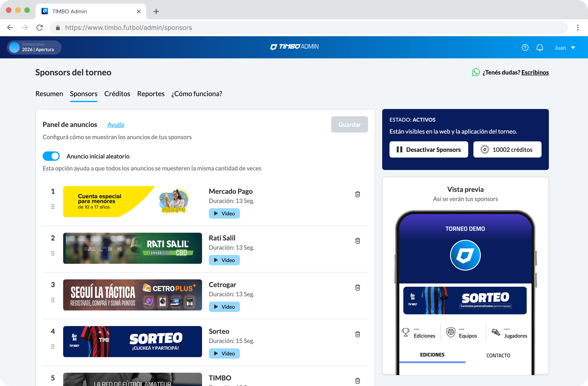Open the help question mark icon
The width and height of the screenshot is (588, 386).
pos(525,48)
